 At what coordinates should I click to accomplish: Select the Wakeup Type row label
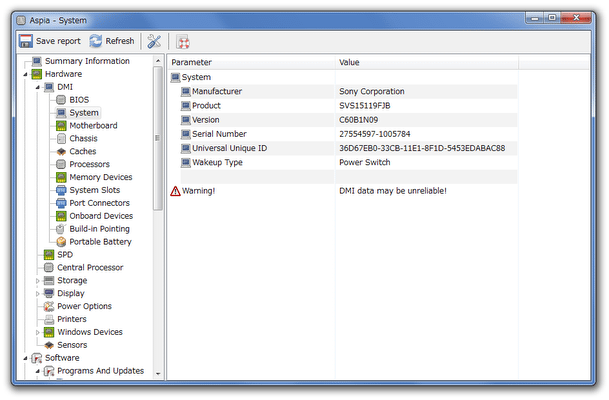pyautogui.click(x=217, y=163)
